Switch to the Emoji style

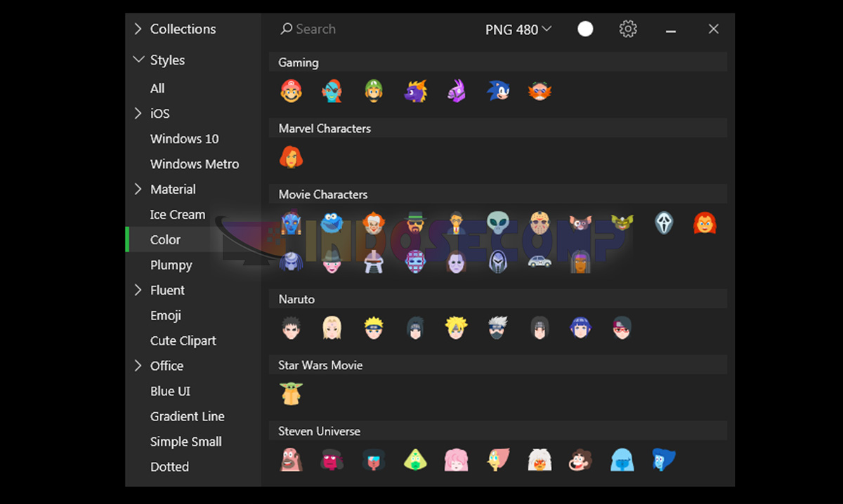166,316
